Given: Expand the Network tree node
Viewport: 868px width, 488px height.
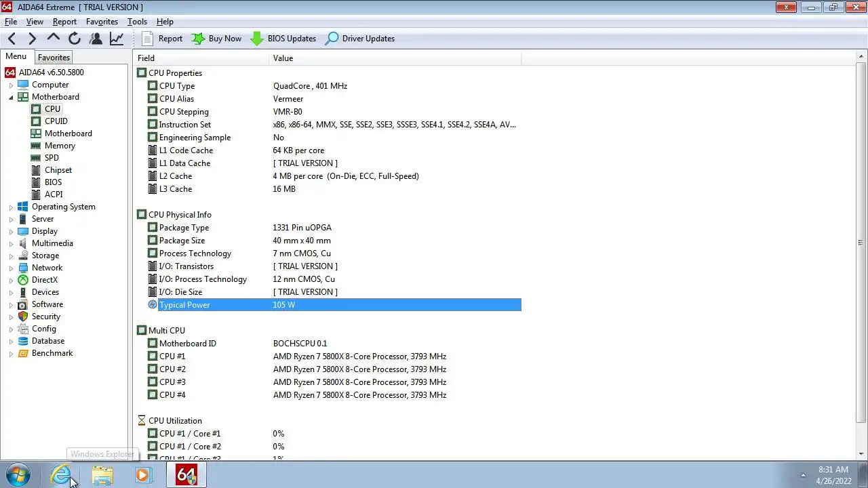Looking at the screenshot, I should [x=11, y=268].
